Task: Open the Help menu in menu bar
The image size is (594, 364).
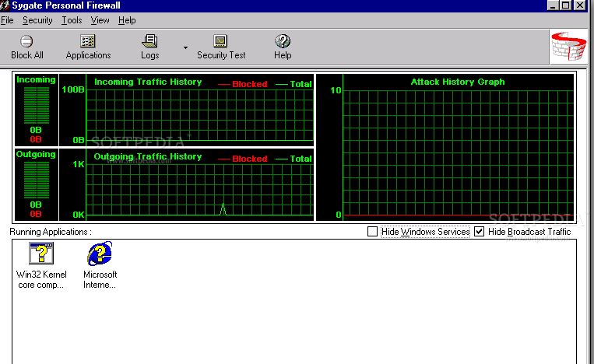Action: (127, 20)
